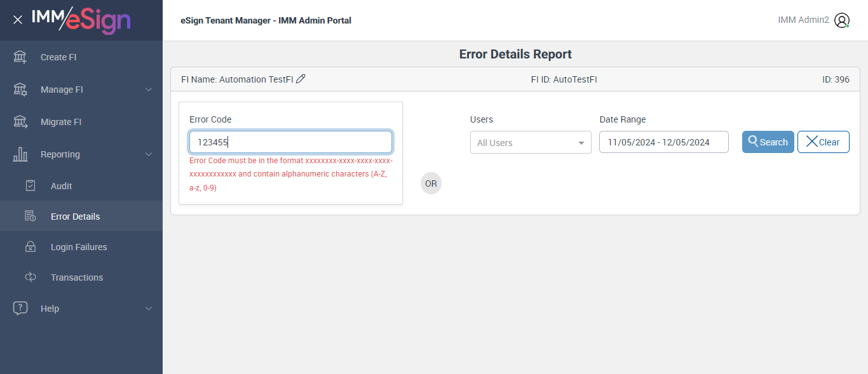The width and height of the screenshot is (868, 374).
Task: Open the All Users dropdown
Action: [x=531, y=142]
